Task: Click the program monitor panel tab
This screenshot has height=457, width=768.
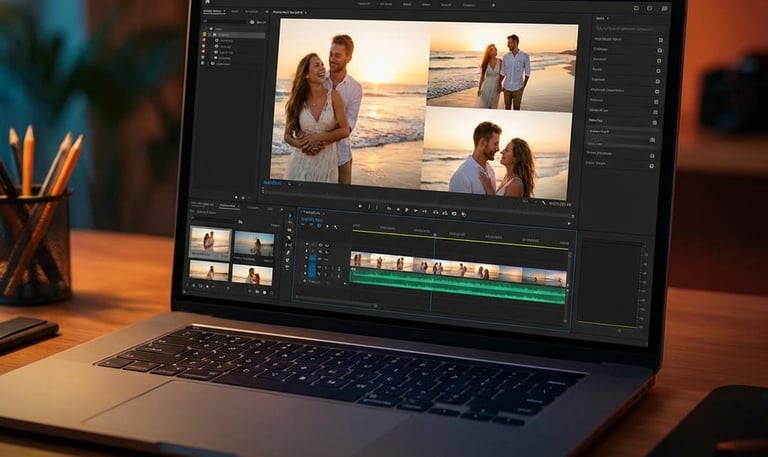Action: pos(289,12)
